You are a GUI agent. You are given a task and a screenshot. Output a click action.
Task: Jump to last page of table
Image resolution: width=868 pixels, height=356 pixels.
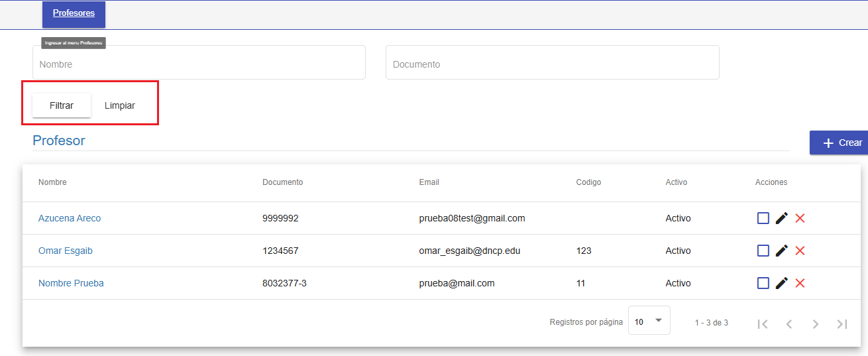pos(842,324)
